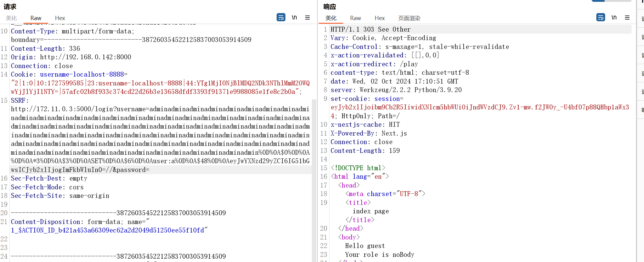Click the opening <title> tag
The height and width of the screenshot is (262, 644).
tap(358, 202)
